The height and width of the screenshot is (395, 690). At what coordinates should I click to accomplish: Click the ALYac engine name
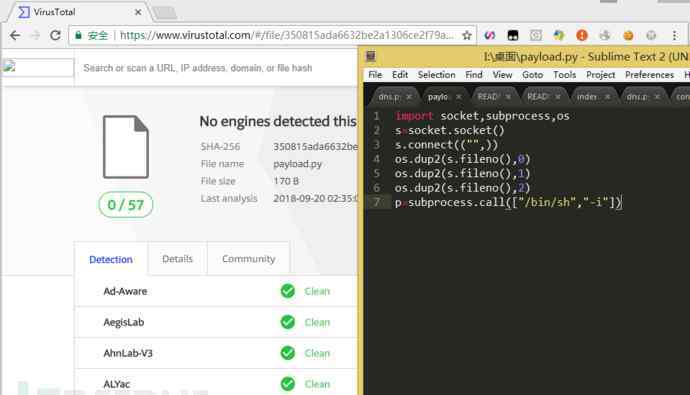(x=117, y=384)
